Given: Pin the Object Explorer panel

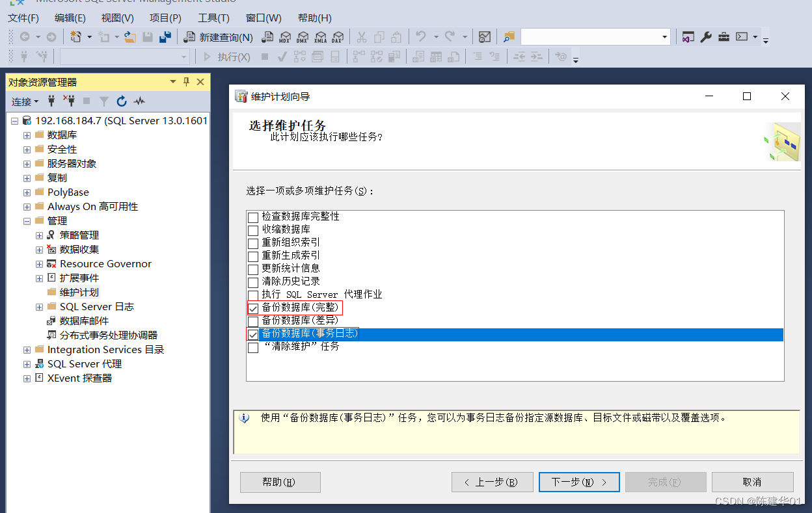Looking at the screenshot, I should (187, 81).
